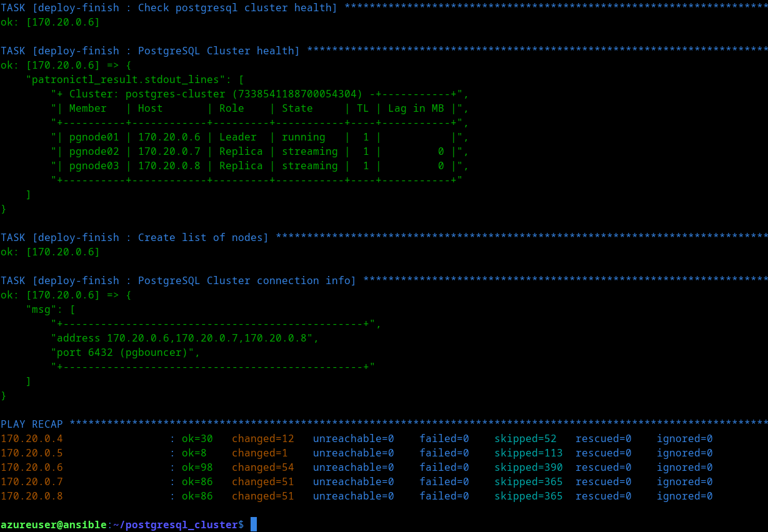
Task: Click 'address 170.20.0.6,170.20.0.7,170.20.0.8' line
Action: point(185,338)
